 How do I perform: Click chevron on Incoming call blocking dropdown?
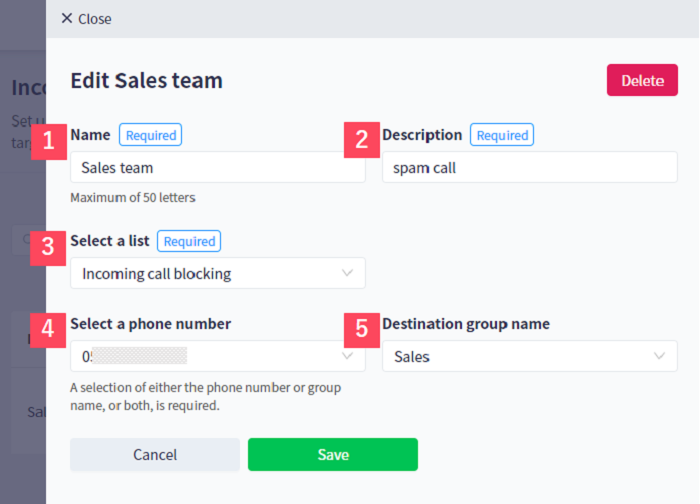[x=347, y=273]
